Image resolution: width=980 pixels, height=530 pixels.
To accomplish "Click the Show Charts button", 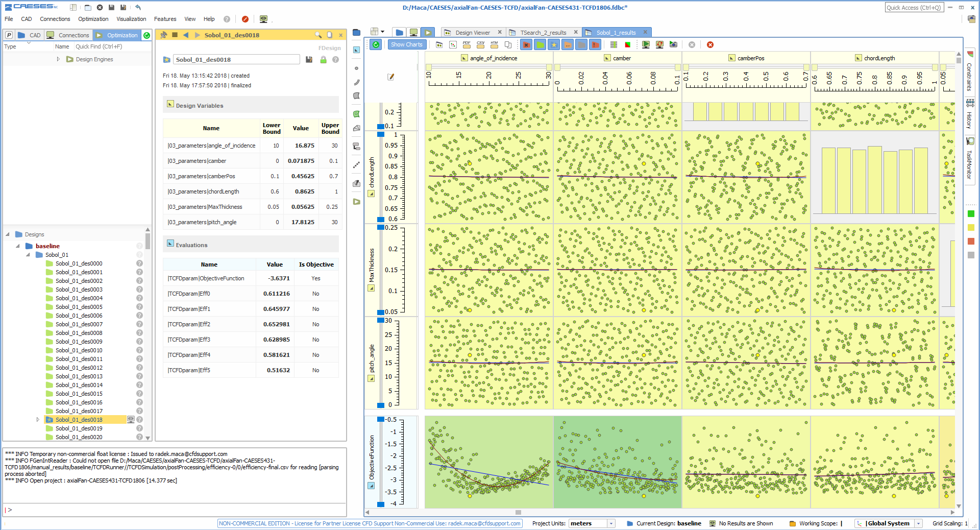I will [406, 44].
